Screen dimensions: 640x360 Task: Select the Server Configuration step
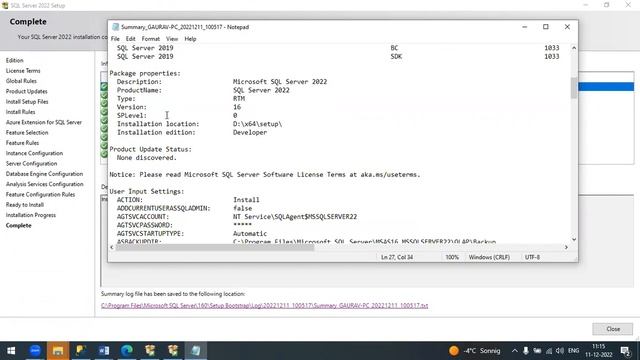[31, 164]
